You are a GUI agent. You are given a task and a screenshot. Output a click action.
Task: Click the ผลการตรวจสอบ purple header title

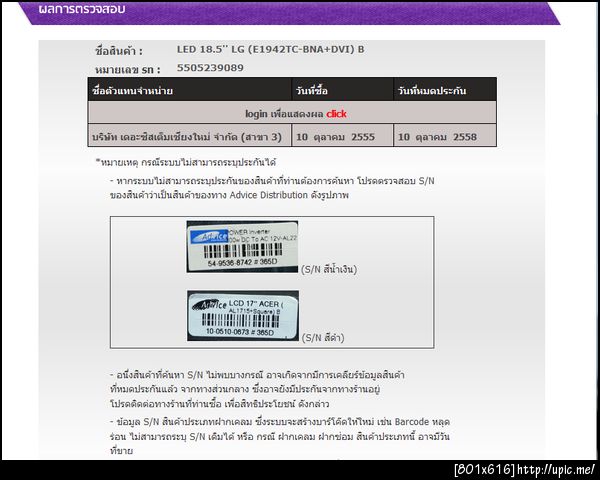(82, 9)
